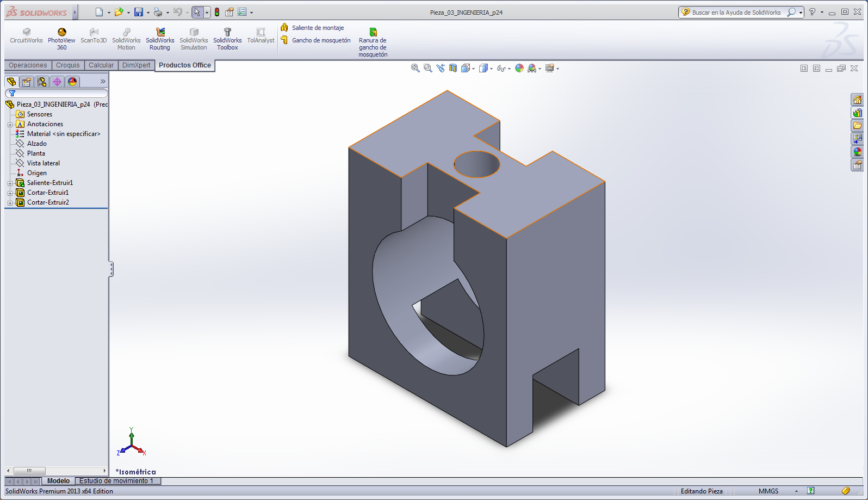Expand the Anotaciones folder
The image size is (868, 500).
(x=10, y=125)
